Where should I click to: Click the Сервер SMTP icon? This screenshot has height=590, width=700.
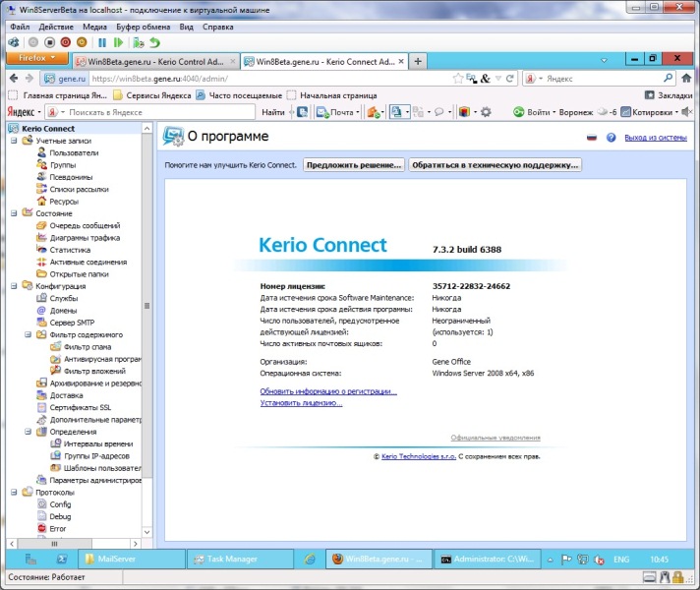[x=41, y=323]
